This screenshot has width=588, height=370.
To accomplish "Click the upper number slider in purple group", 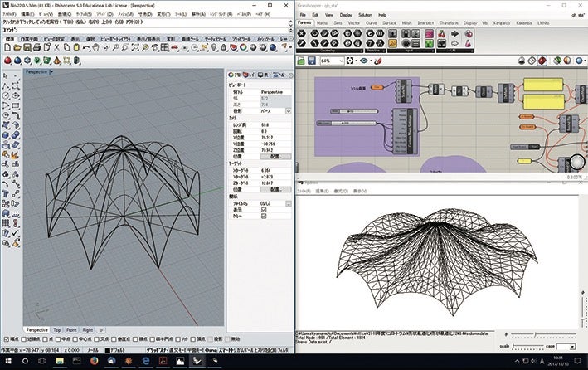I will (x=354, y=111).
